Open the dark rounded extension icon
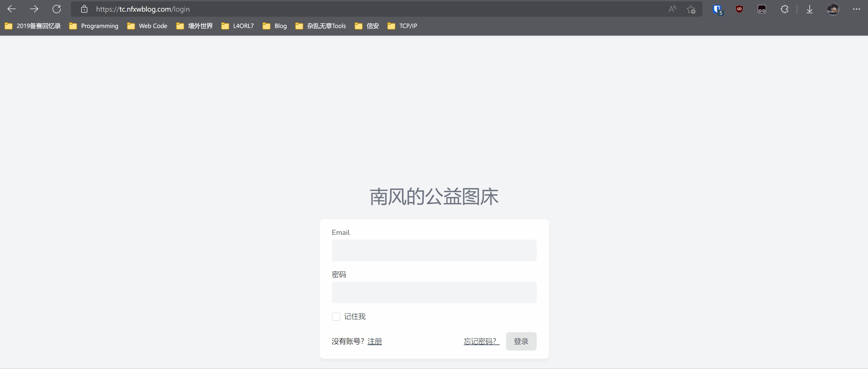868x369 pixels. [x=762, y=9]
